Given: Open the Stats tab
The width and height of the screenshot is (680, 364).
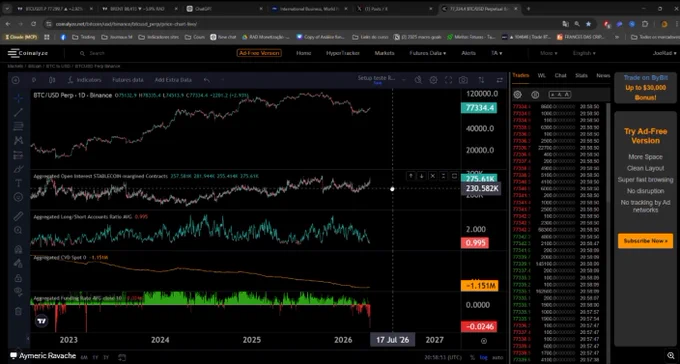Looking at the screenshot, I should [x=581, y=75].
